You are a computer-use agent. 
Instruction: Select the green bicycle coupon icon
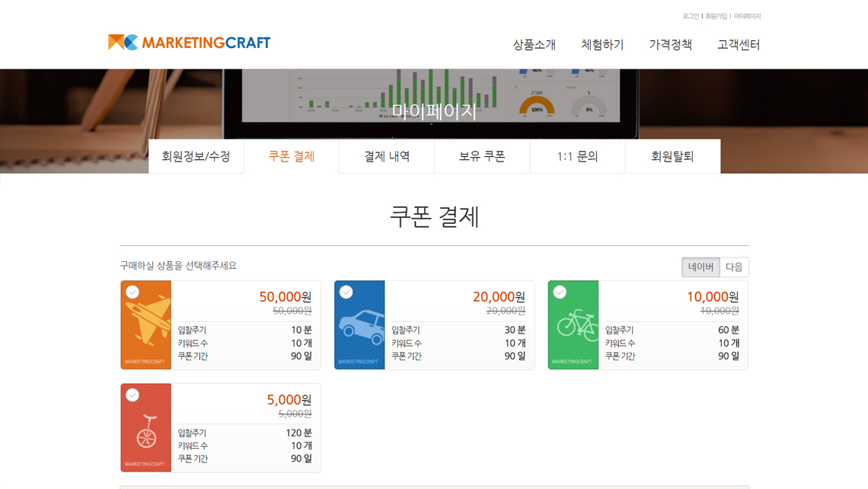coord(575,326)
